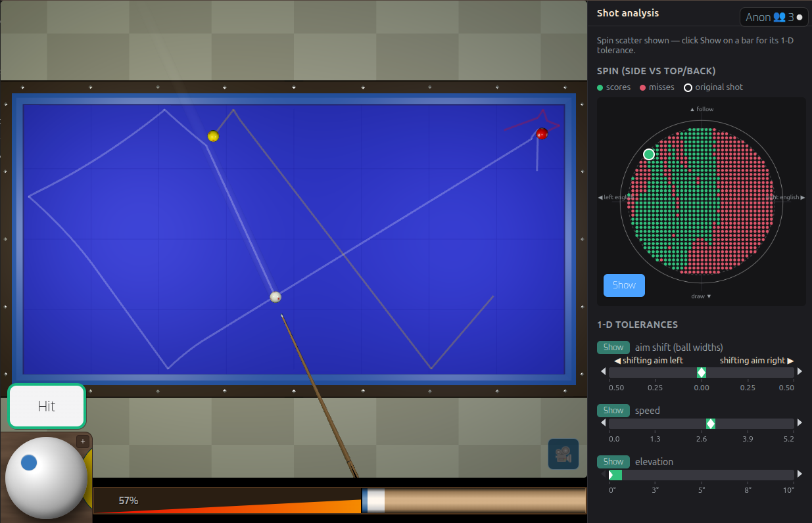Click the SPIN (SIDE VS TOP/BACK) heading

point(656,71)
